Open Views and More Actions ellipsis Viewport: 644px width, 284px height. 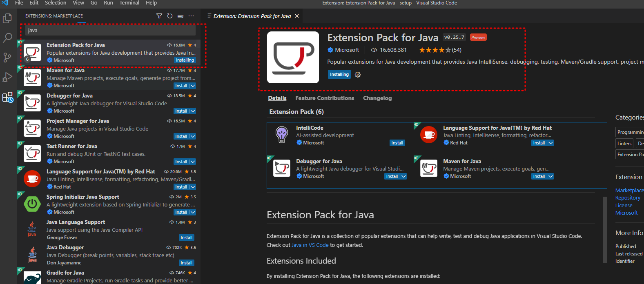click(191, 16)
